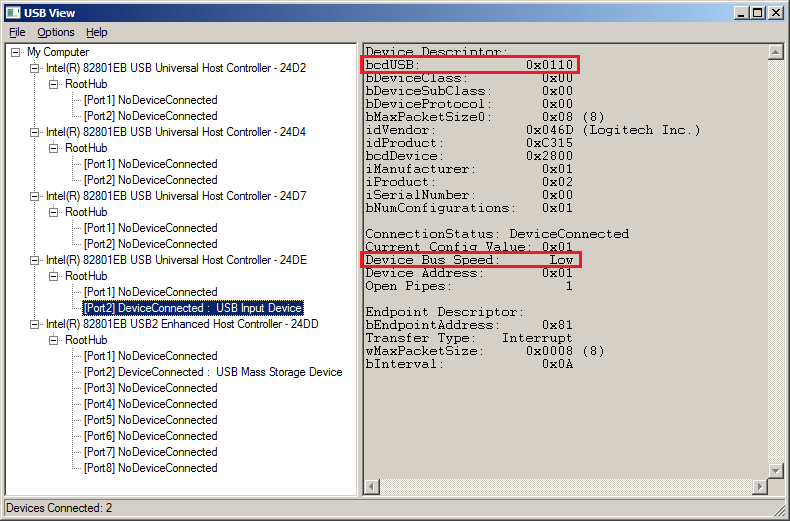Open the File menu
This screenshot has height=521, width=790.
[x=17, y=32]
